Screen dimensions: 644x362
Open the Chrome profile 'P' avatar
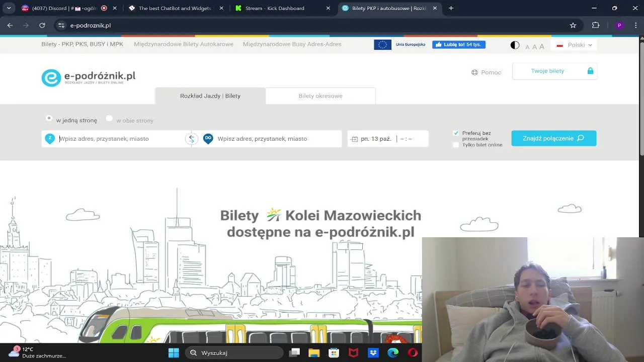click(x=619, y=25)
